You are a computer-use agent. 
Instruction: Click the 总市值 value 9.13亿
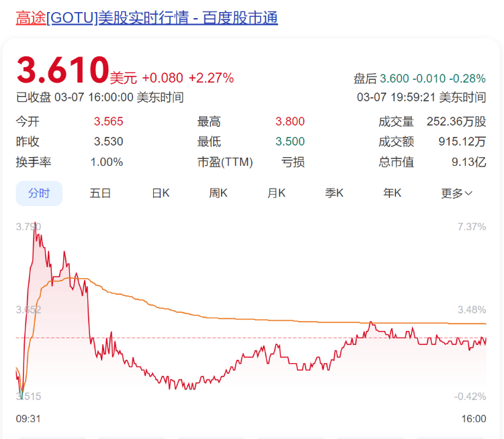[x=469, y=162]
